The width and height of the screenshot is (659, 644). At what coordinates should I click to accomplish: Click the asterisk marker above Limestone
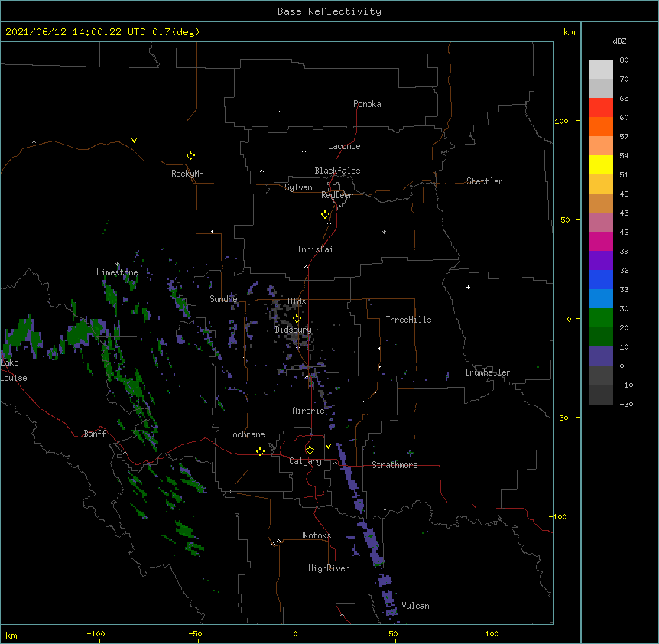(118, 265)
